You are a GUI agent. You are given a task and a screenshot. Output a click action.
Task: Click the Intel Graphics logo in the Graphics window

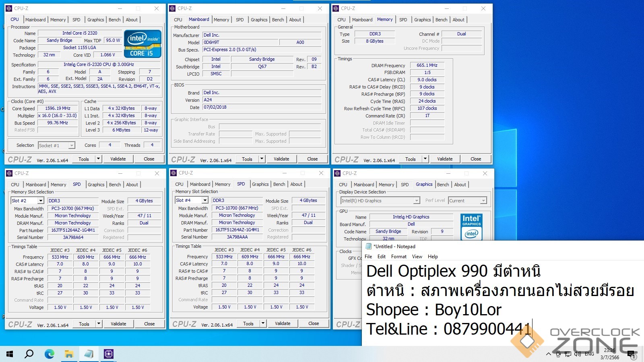coord(471,226)
